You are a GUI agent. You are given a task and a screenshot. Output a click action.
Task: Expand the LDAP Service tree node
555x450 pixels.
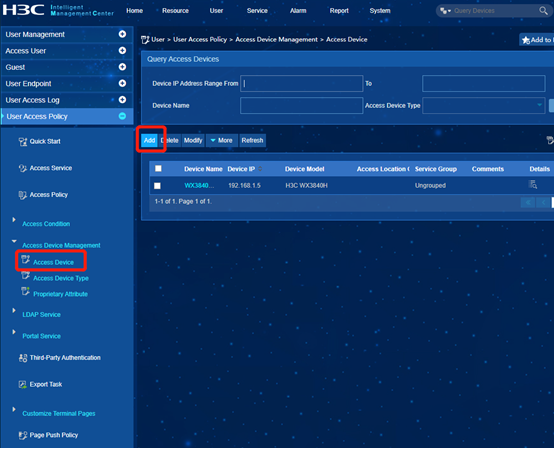pos(14,311)
